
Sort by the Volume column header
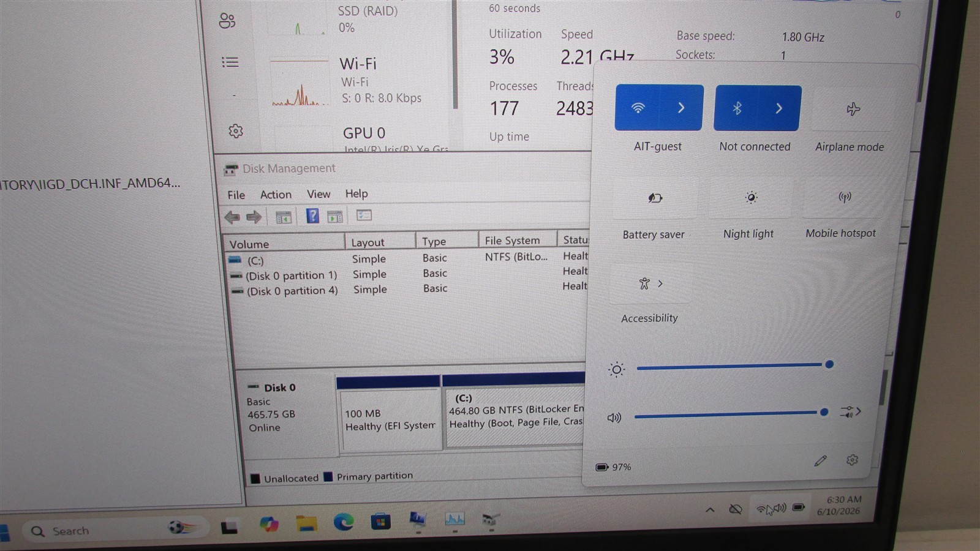[x=284, y=243]
